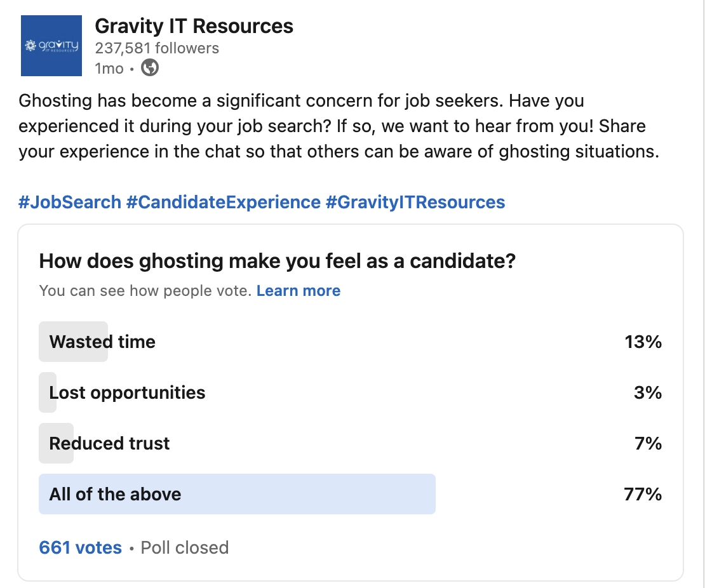Open the #GravityITResources hashtag
This screenshot has width=705, height=588.
(x=415, y=203)
